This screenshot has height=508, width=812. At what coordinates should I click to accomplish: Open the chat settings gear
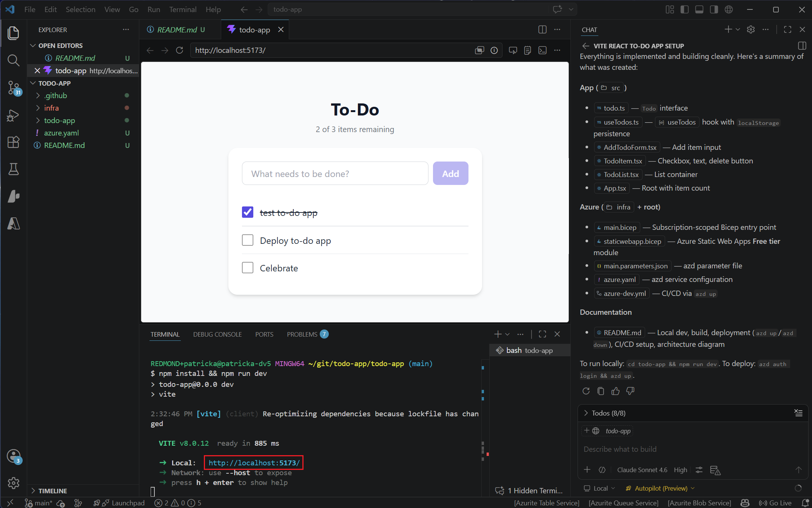tap(751, 29)
